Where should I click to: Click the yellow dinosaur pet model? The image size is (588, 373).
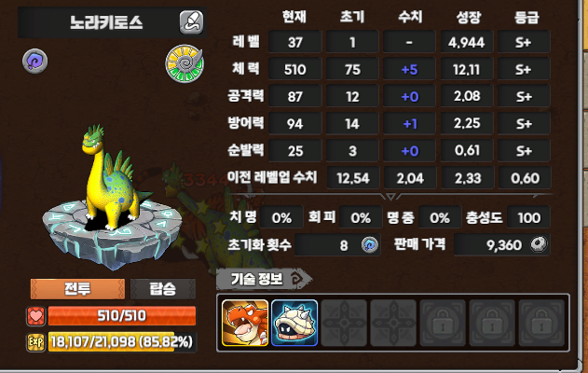[111, 176]
